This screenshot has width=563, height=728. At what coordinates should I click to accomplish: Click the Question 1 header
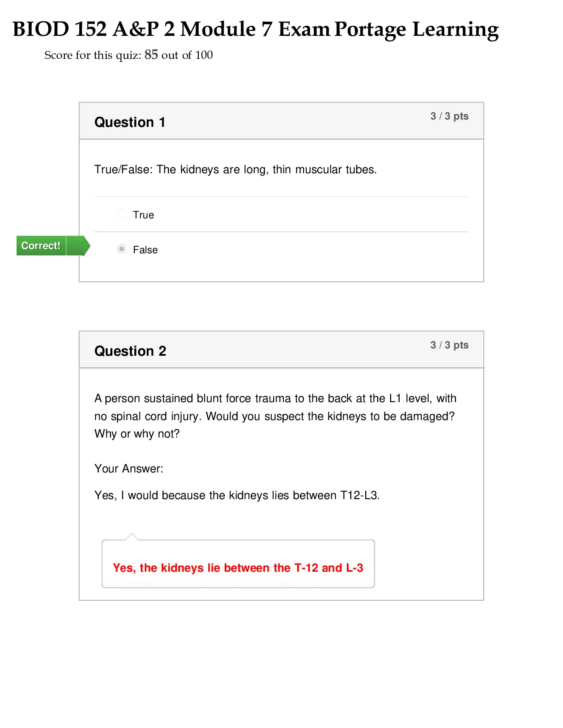click(130, 122)
